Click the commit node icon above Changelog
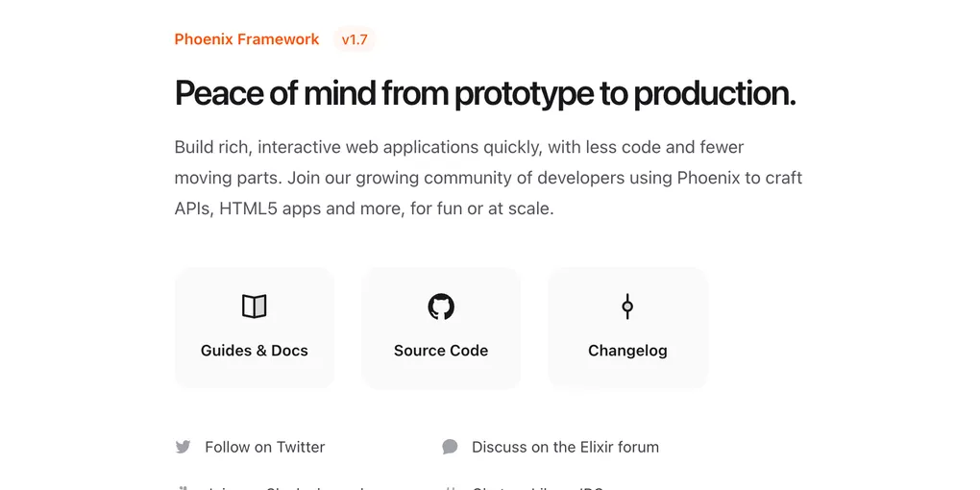Viewport: 980px width, 490px height. [627, 306]
